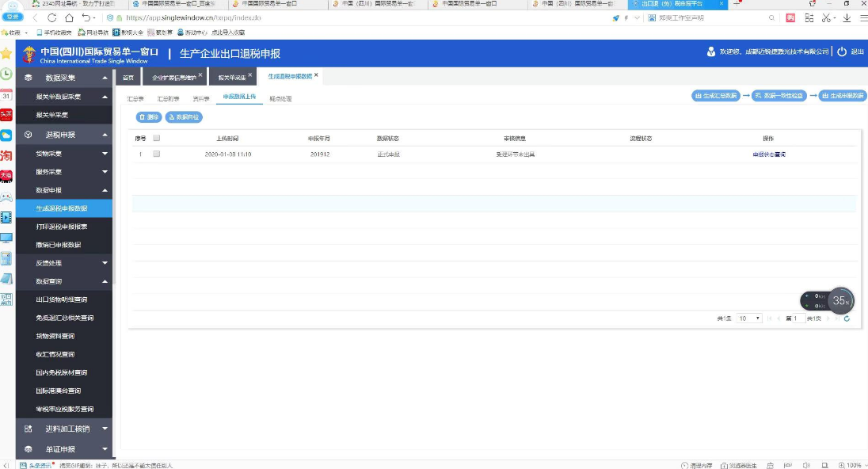Open the page size dropdown showing 10

749,318
